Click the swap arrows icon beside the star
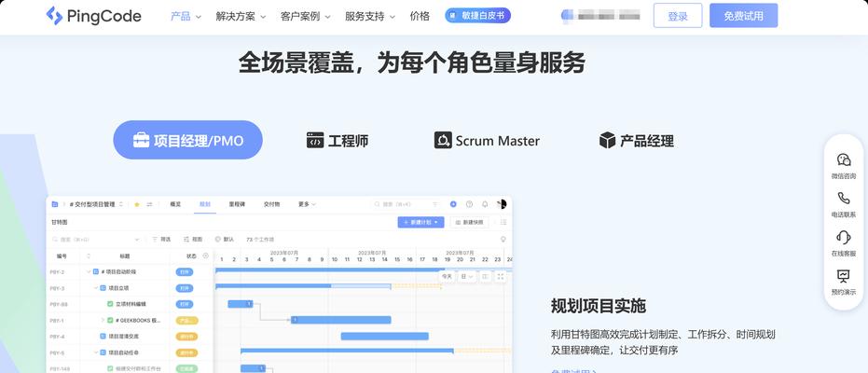 coord(149,204)
